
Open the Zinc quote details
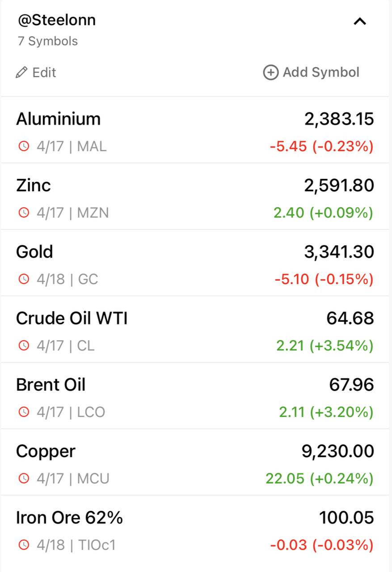(34, 185)
